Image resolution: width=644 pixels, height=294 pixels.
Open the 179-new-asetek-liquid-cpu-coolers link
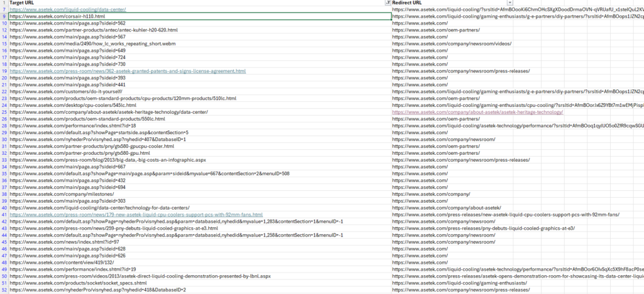pos(136,215)
